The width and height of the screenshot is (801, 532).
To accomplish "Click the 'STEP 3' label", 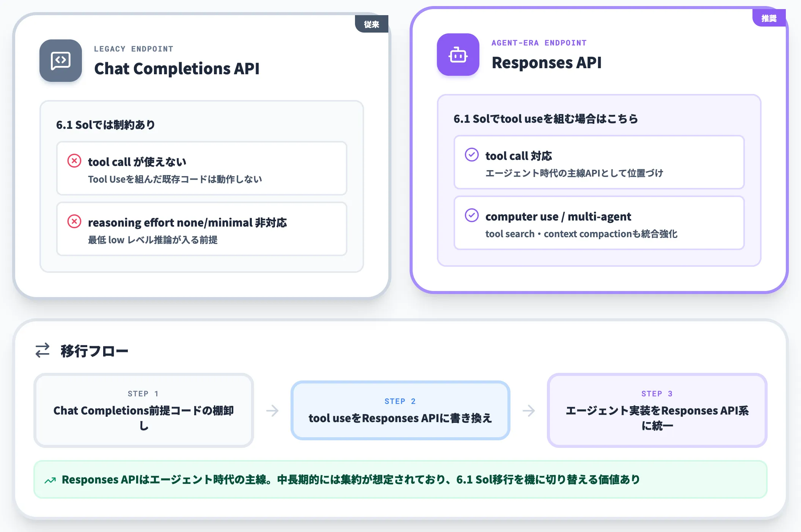I will (x=657, y=394).
